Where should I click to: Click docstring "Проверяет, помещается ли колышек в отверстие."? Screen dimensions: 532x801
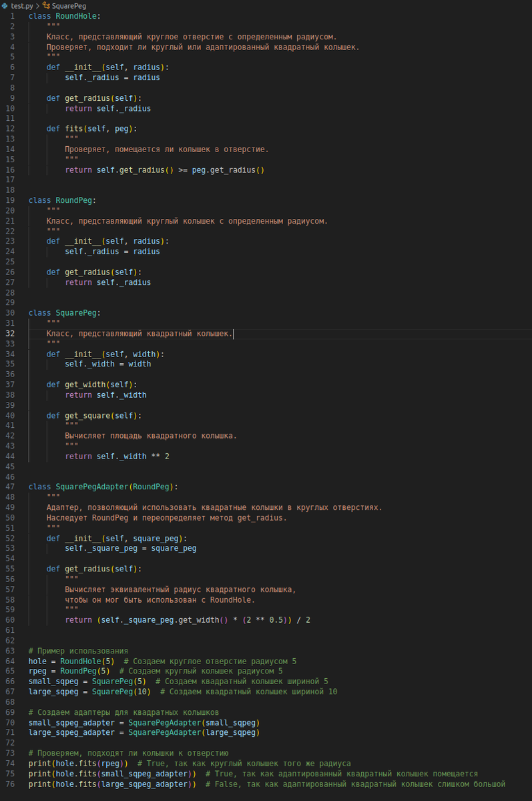pos(167,149)
